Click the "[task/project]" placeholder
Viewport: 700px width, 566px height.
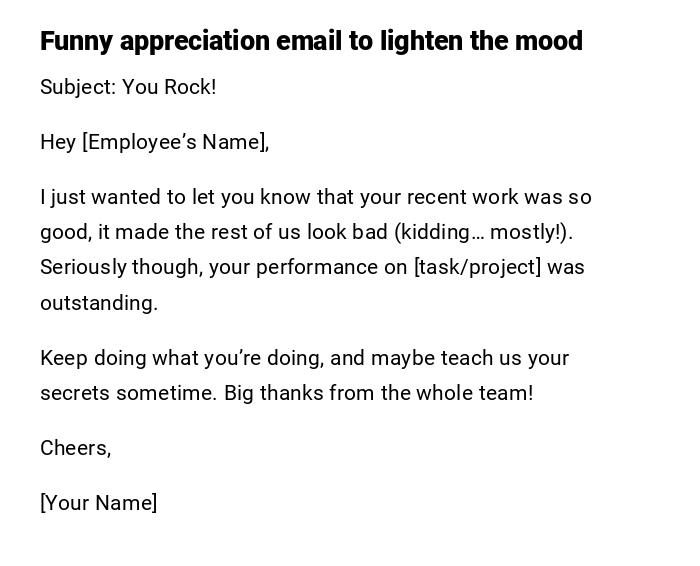coord(477,267)
